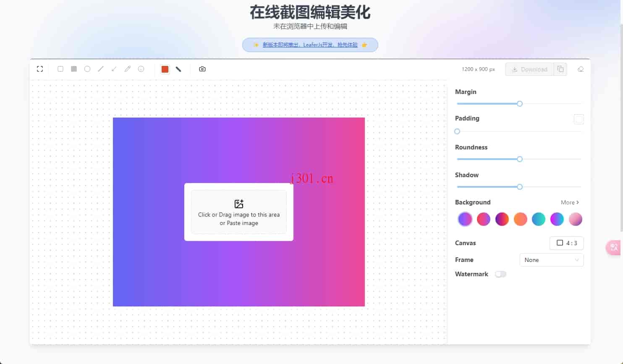
Task: Click the fullscreen toggle icon in toolbar
Action: pos(40,69)
